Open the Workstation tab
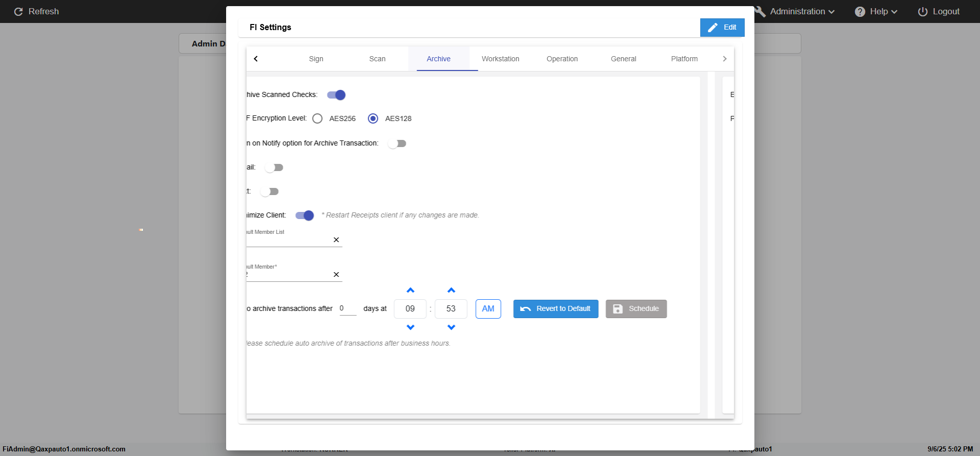The height and width of the screenshot is (456, 980). click(500, 59)
